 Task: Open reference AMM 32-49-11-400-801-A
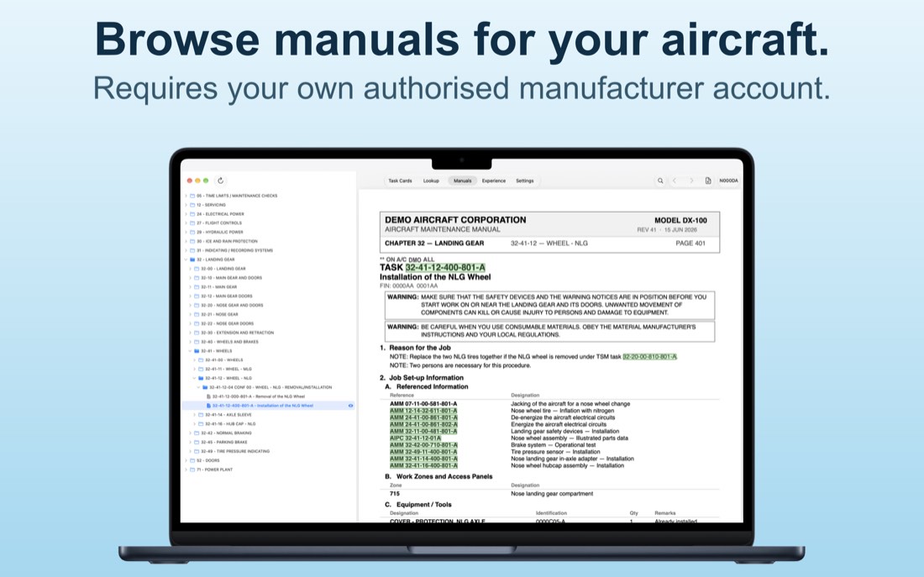(x=423, y=452)
